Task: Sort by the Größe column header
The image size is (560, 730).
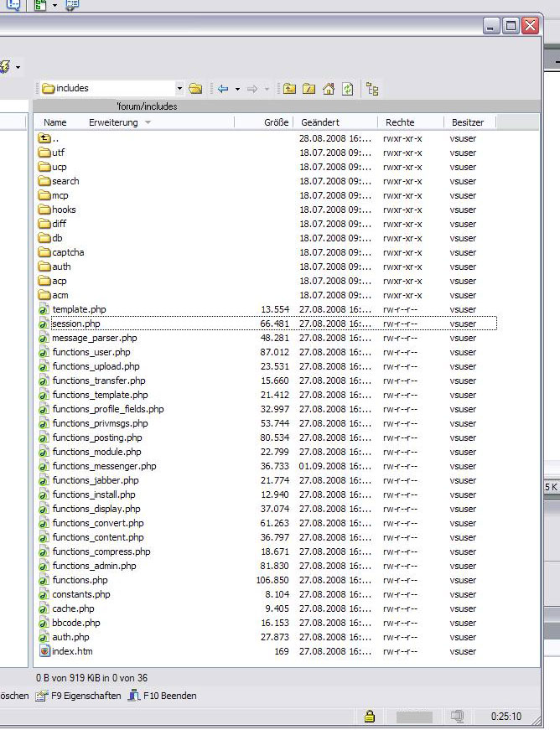Action: [x=276, y=122]
